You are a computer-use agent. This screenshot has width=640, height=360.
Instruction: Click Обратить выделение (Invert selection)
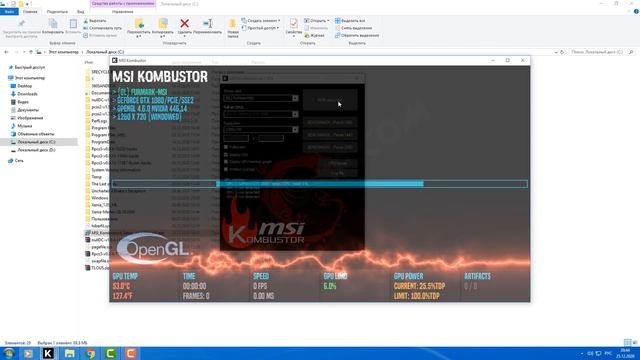tap(357, 36)
